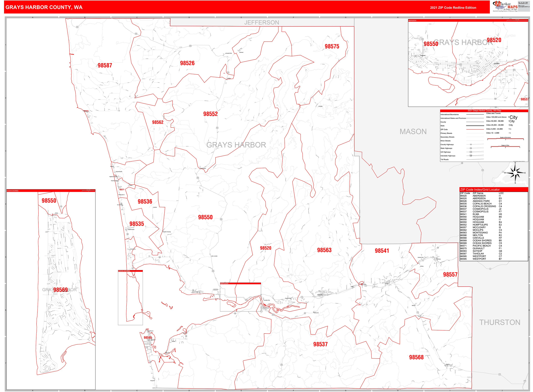
Task: Click '2021 ZIP Code Redline Edition' text
Action: click(x=453, y=8)
